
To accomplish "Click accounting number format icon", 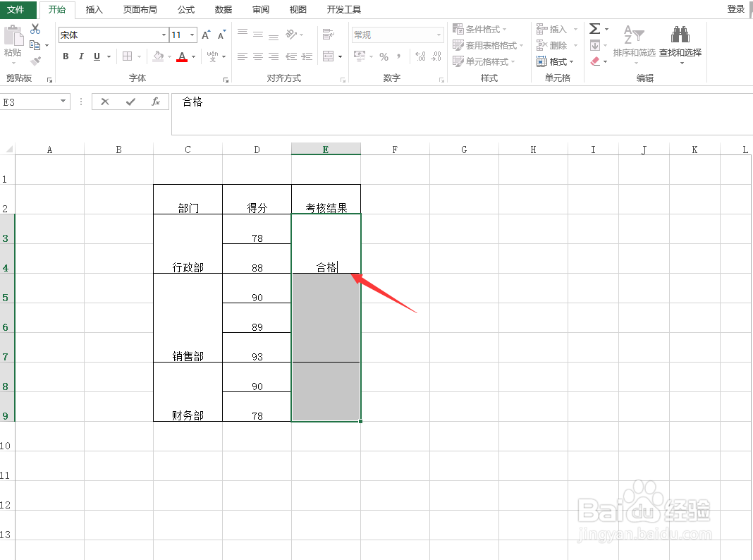I will click(360, 56).
